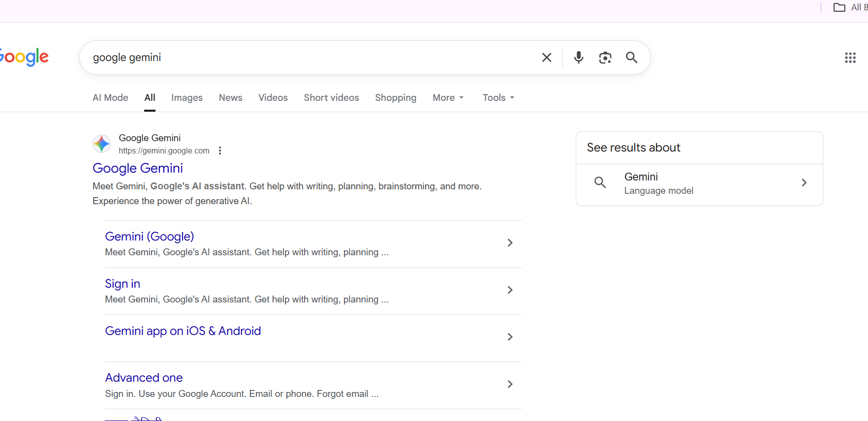
Task: Switch to the AI Mode tab
Action: pos(110,98)
